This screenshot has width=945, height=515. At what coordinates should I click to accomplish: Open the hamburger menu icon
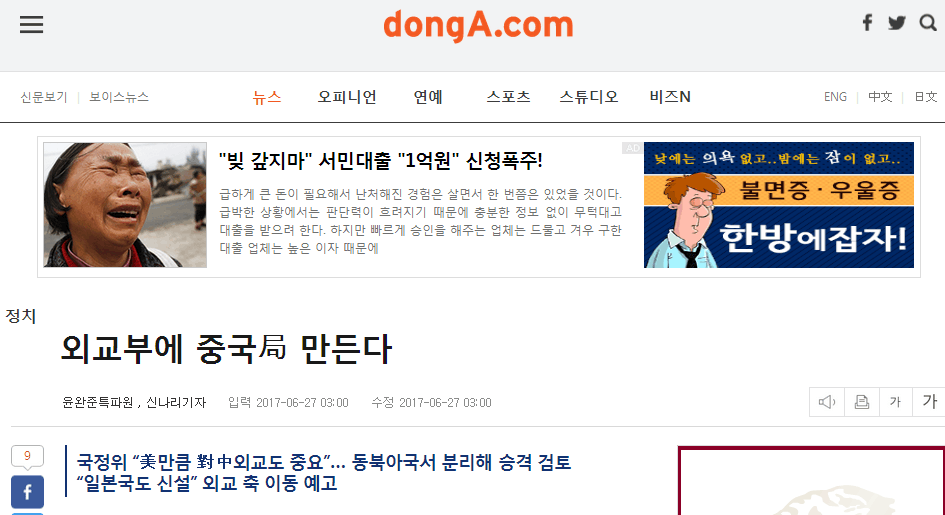point(31,25)
